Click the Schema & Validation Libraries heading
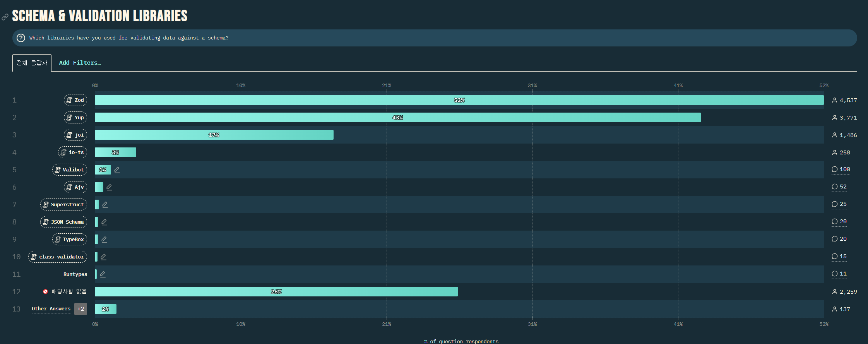The width and height of the screenshot is (868, 344). [x=100, y=16]
